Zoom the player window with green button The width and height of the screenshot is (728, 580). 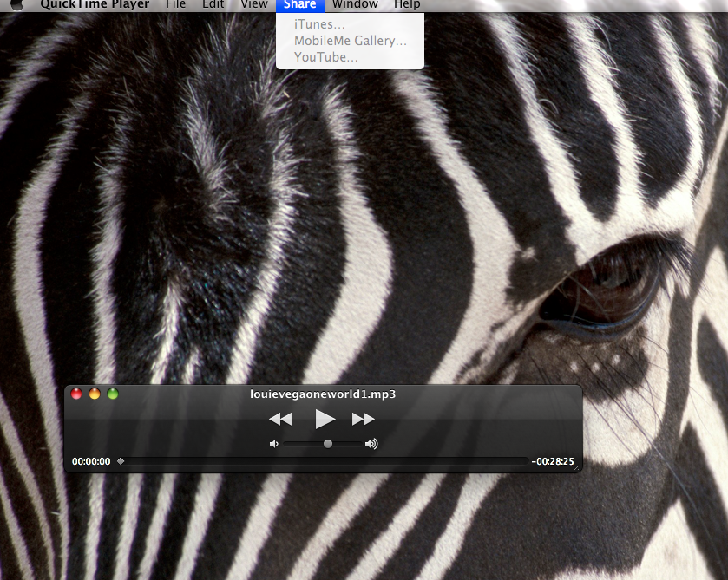tap(112, 394)
